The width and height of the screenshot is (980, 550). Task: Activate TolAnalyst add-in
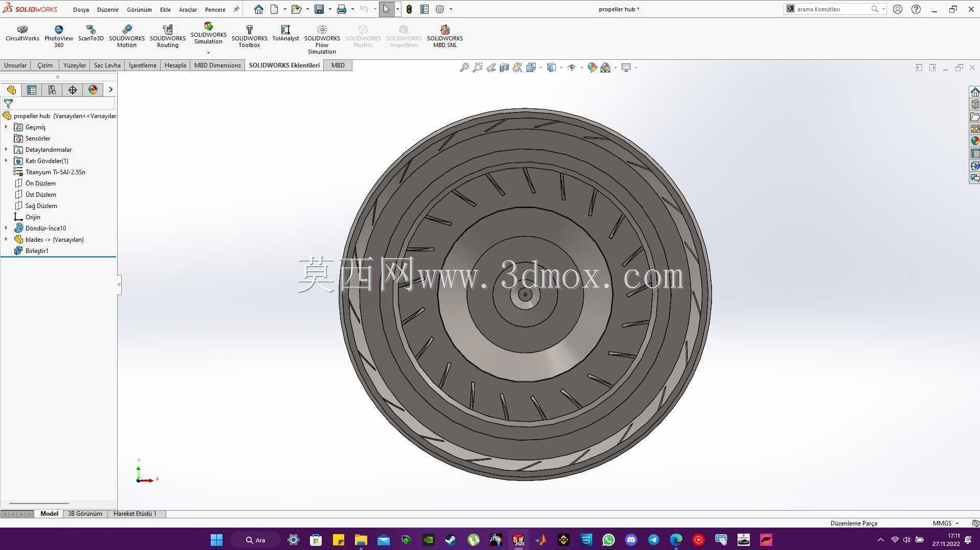pyautogui.click(x=285, y=33)
